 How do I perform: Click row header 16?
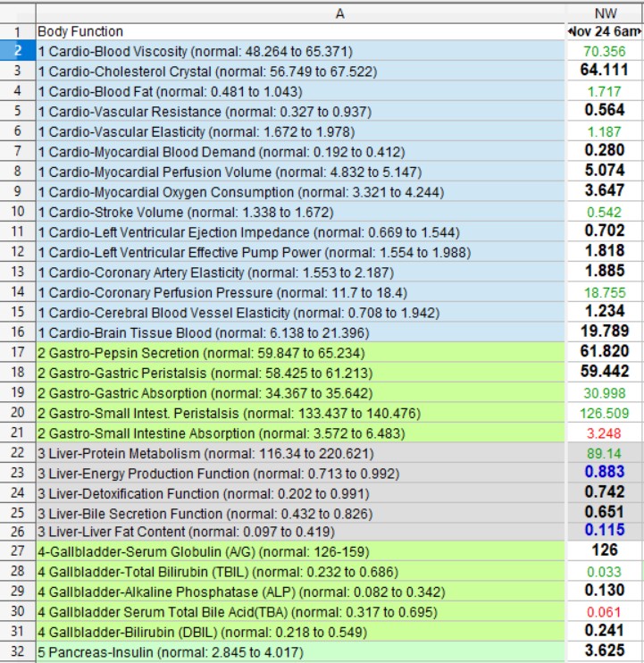(x=18, y=332)
